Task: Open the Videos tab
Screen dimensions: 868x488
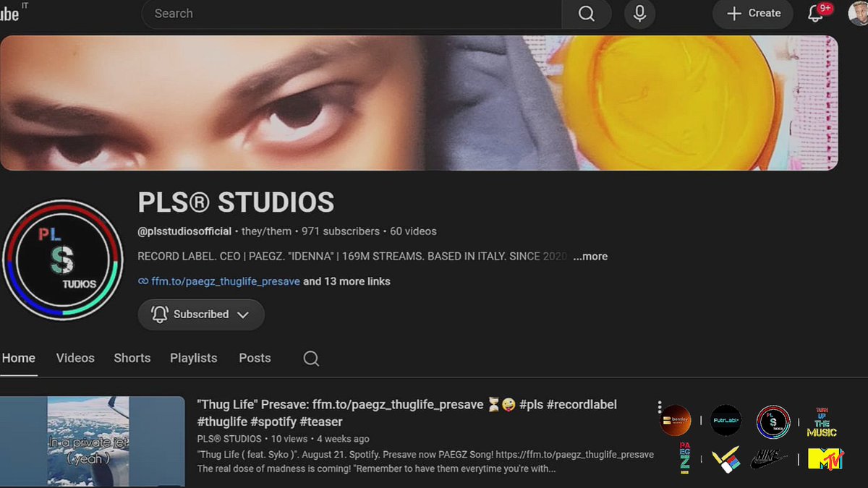Action: pos(75,358)
